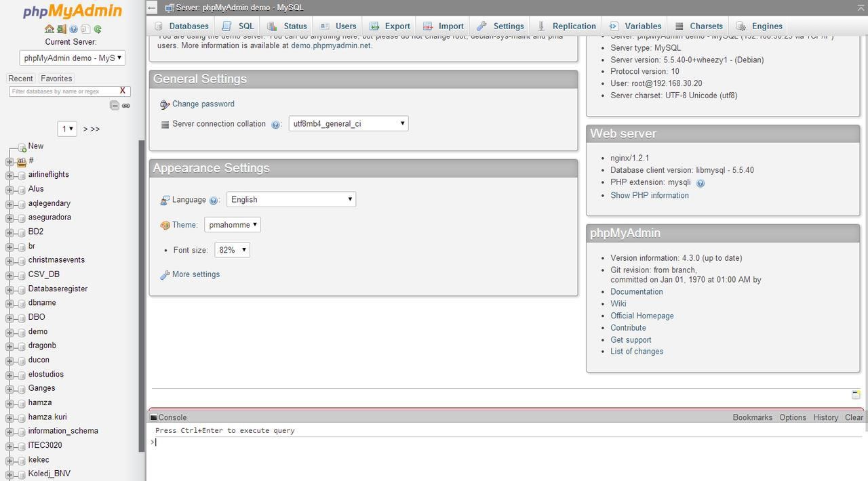Viewport: 868px width, 481px height.
Task: Open the Theme pmahomme dropdown
Action: tap(232, 224)
